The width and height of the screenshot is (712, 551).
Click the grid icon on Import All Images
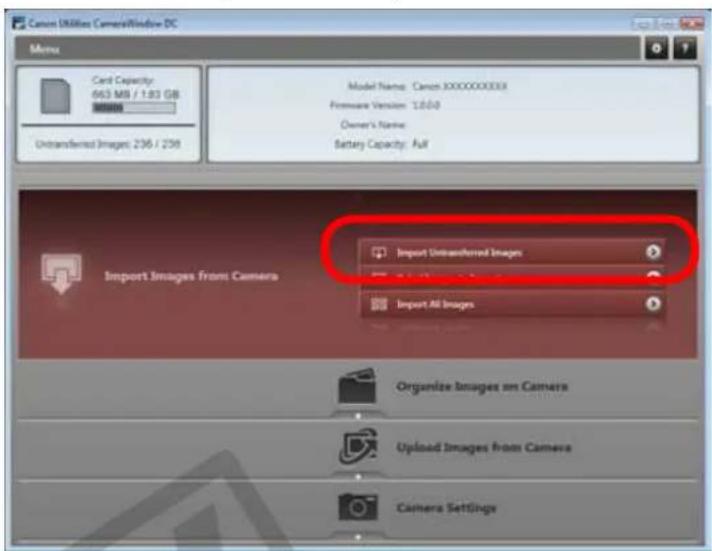(379, 304)
